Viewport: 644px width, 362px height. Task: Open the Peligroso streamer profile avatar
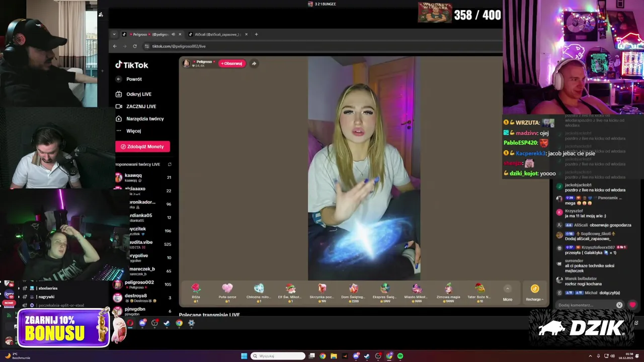point(186,63)
